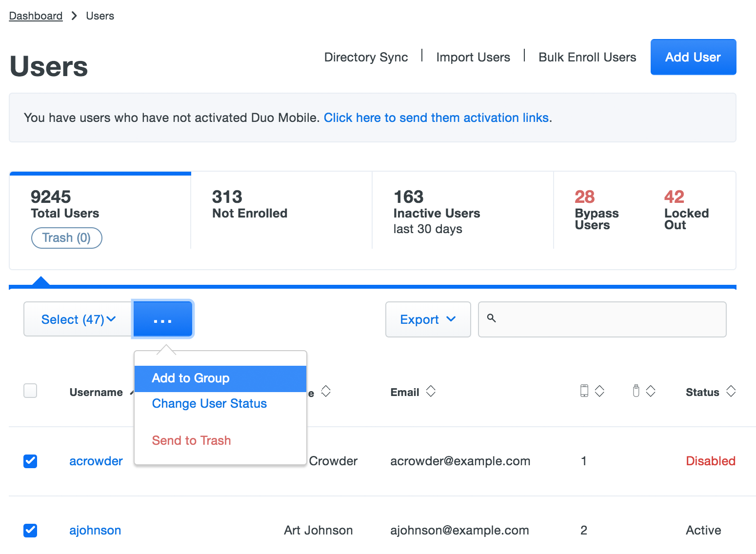This screenshot has height=554, width=756.
Task: Open Import Users link
Action: [473, 58]
